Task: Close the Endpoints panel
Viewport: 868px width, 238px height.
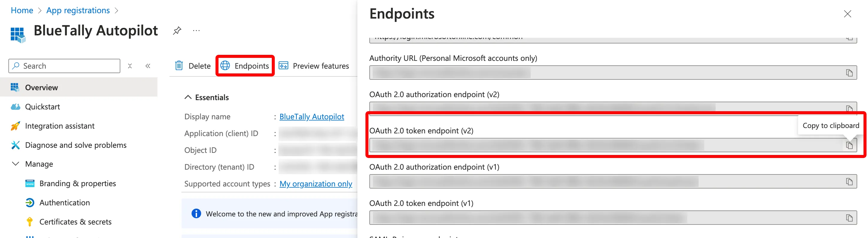Action: click(x=847, y=14)
